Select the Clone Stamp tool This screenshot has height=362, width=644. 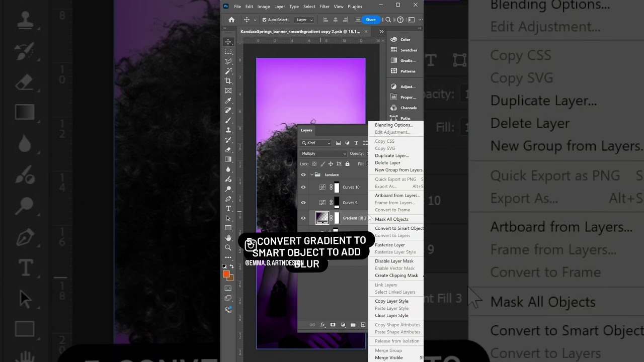(x=228, y=130)
